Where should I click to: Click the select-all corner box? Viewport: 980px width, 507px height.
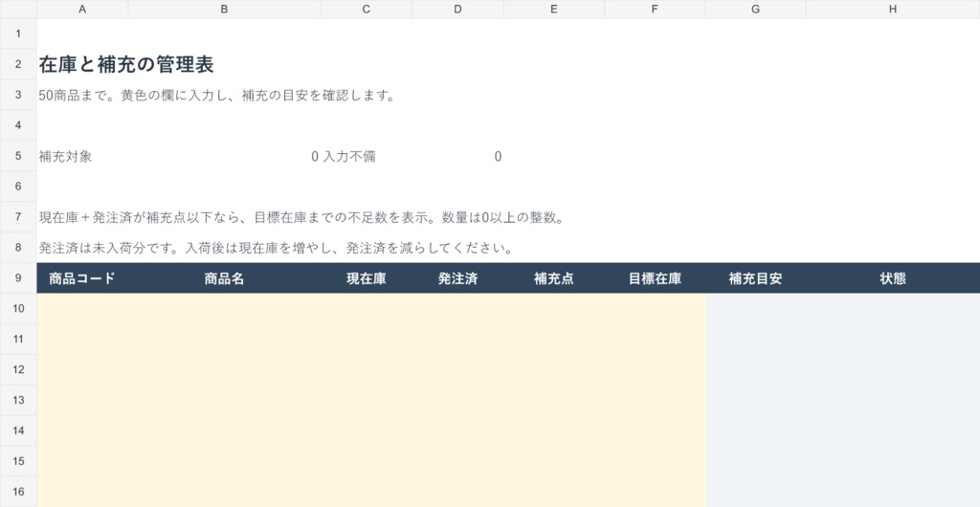[18, 9]
